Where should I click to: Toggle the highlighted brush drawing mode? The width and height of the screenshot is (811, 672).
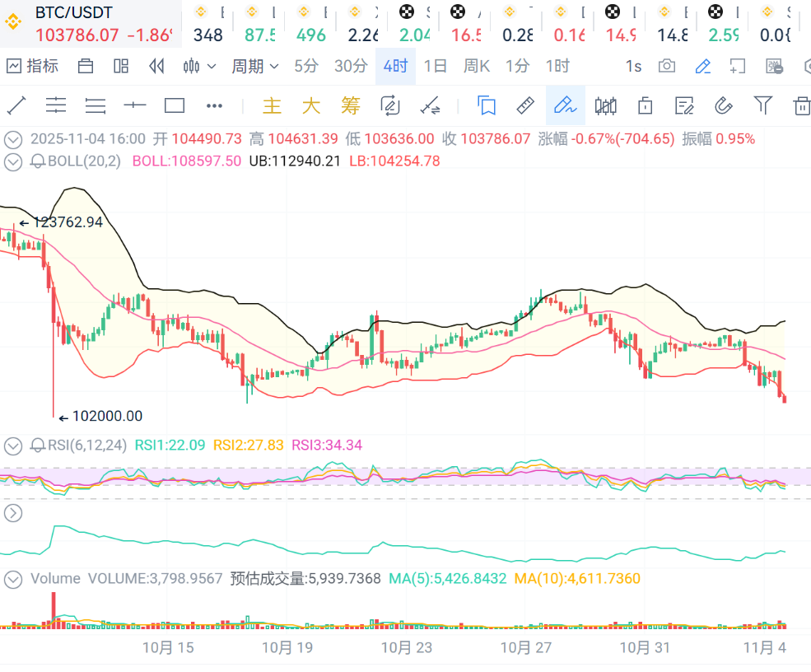tap(565, 105)
